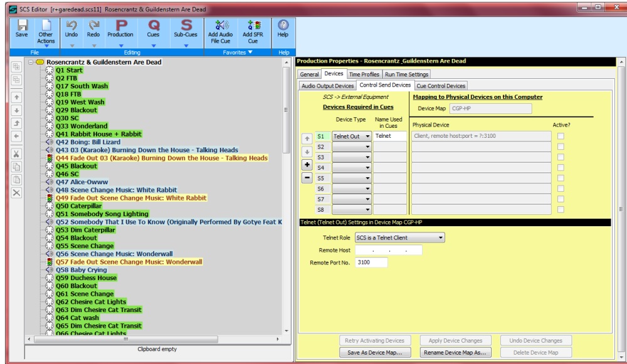Open the Telnet Role dropdown
This screenshot has height=364, width=627.
[x=441, y=238]
